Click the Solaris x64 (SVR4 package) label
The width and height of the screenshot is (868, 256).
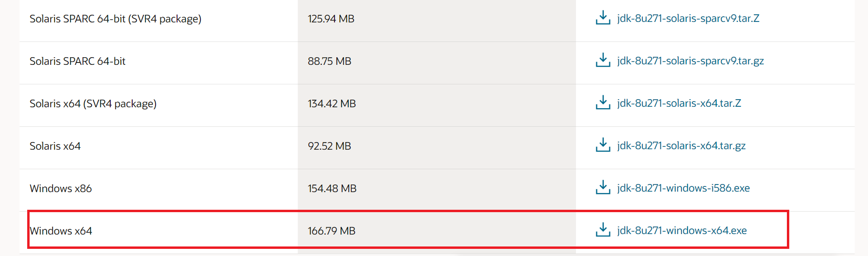(93, 103)
